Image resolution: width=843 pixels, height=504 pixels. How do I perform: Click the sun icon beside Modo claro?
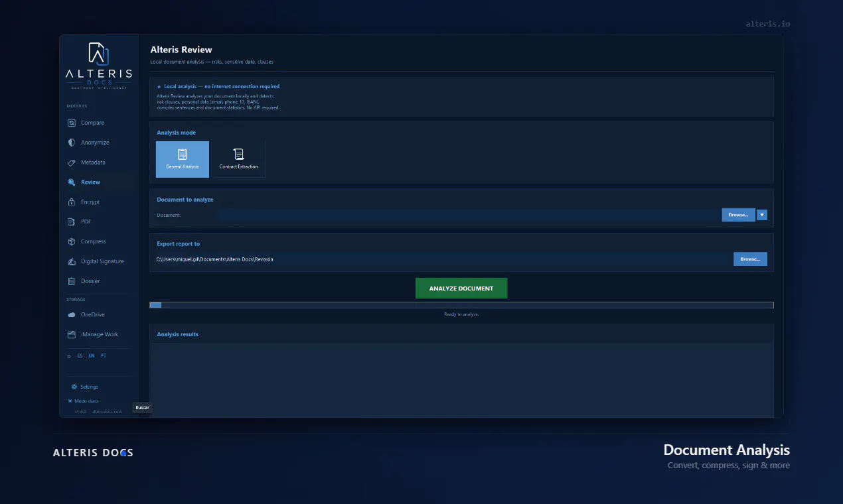[x=70, y=401]
